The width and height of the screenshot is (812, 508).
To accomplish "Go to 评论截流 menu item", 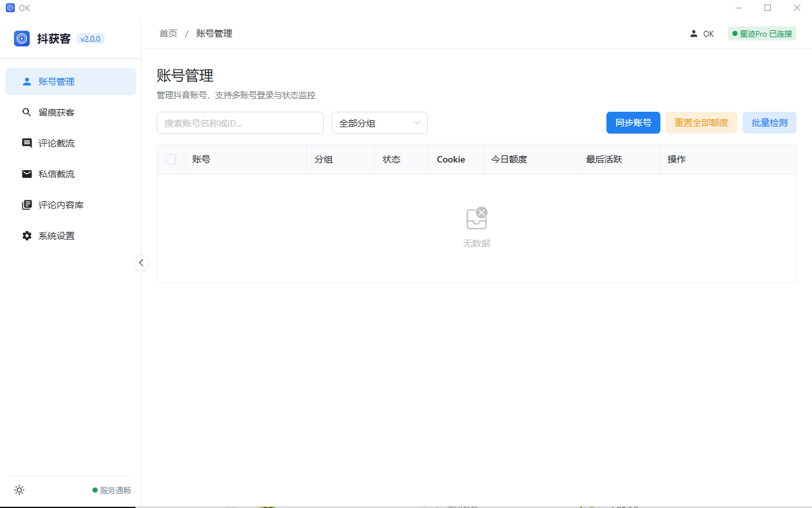I will (x=71, y=143).
